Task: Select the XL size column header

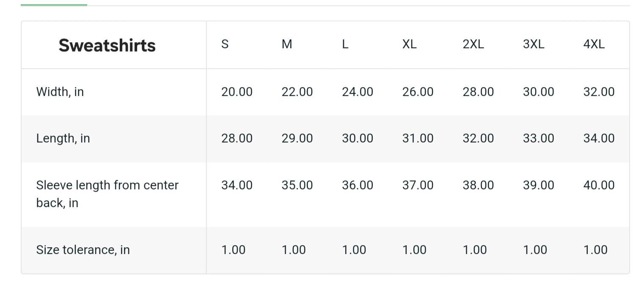Action: [410, 44]
